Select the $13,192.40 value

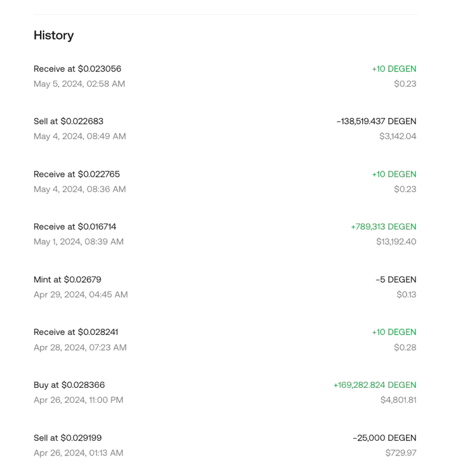[396, 242]
